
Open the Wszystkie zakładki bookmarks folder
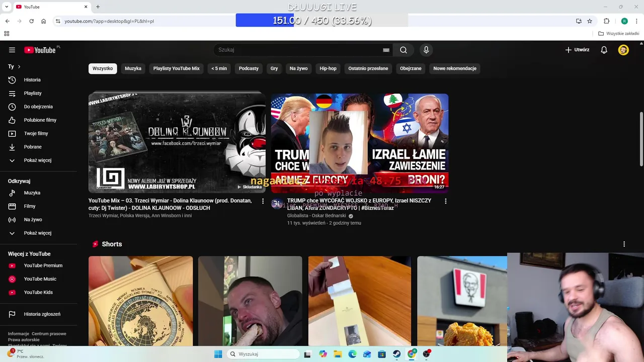point(618,34)
